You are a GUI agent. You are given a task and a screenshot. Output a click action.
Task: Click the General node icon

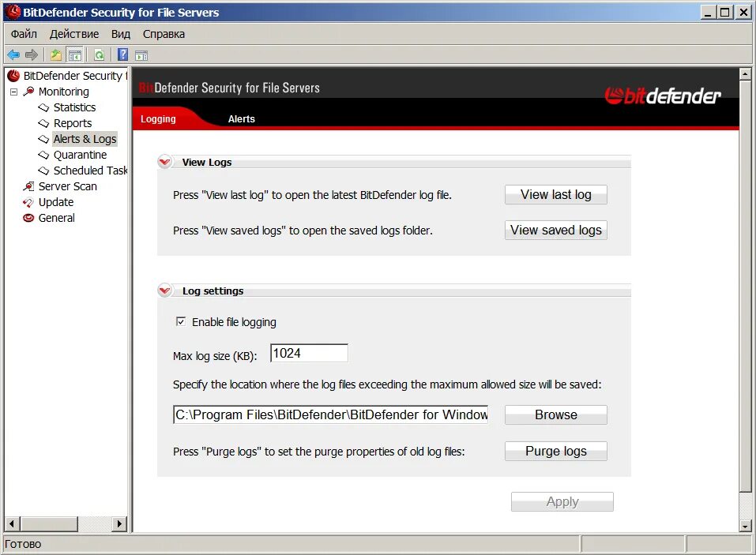(28, 218)
